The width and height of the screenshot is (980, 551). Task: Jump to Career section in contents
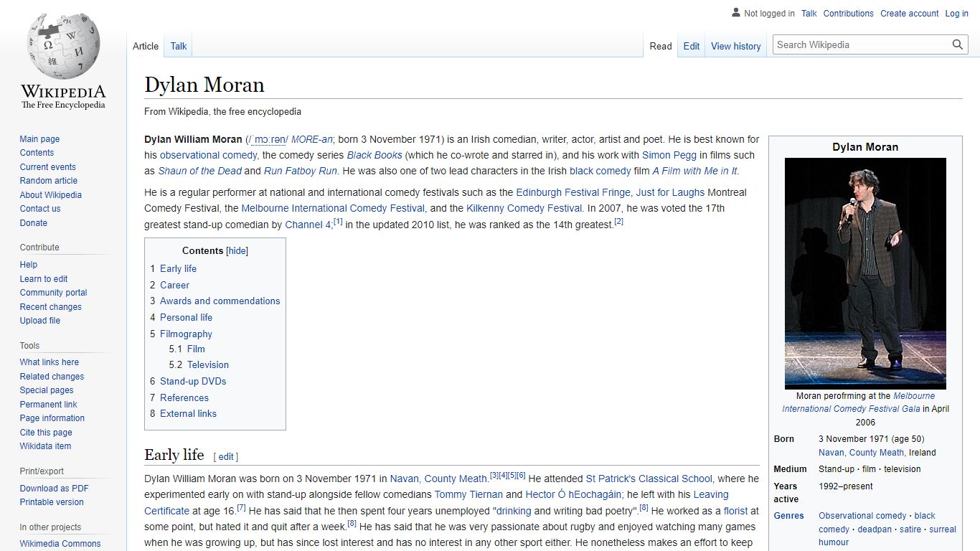(x=174, y=285)
